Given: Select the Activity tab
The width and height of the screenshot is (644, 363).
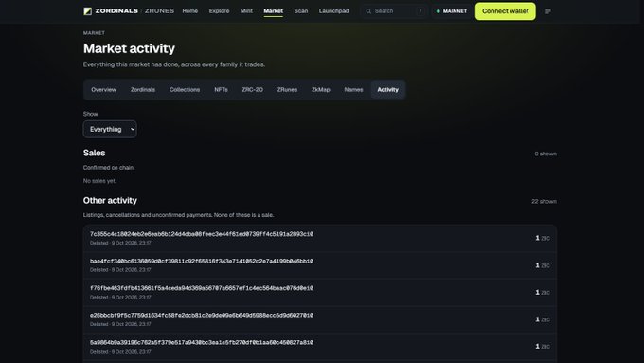Looking at the screenshot, I should (387, 90).
